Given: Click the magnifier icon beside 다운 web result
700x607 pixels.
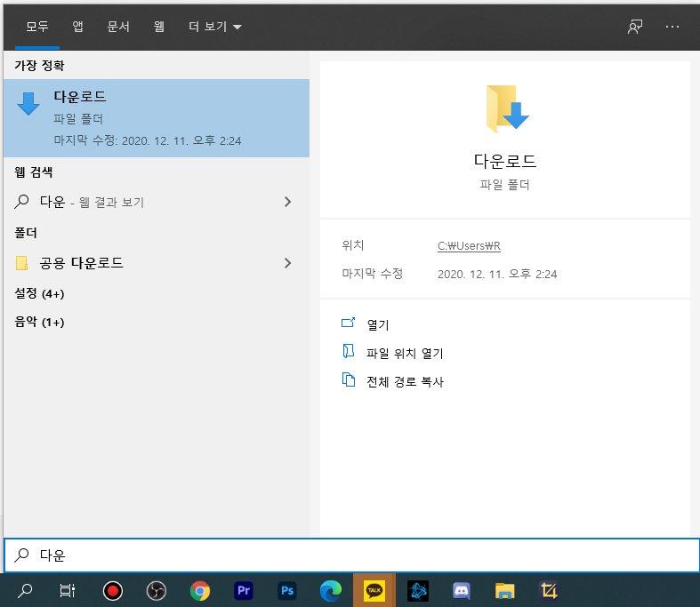Looking at the screenshot, I should tap(21, 202).
